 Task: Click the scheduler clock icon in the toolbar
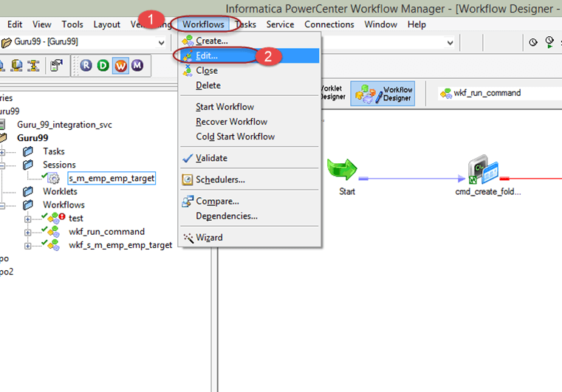tap(533, 43)
